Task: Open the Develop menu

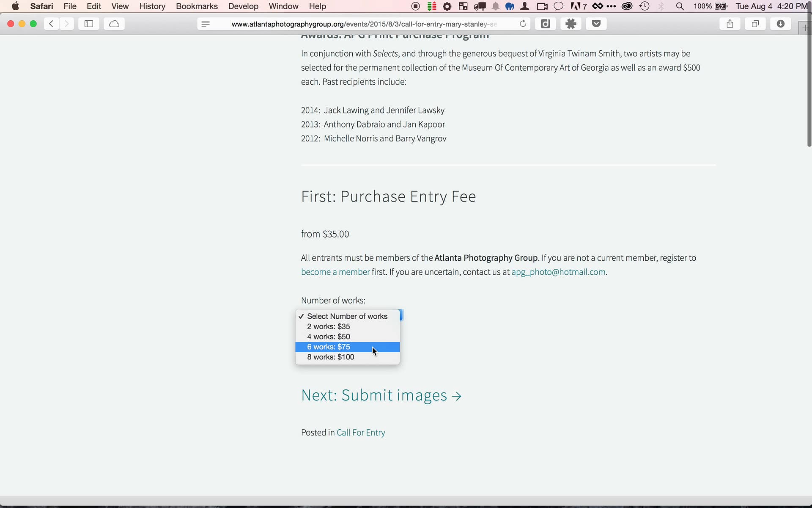Action: 243,6
